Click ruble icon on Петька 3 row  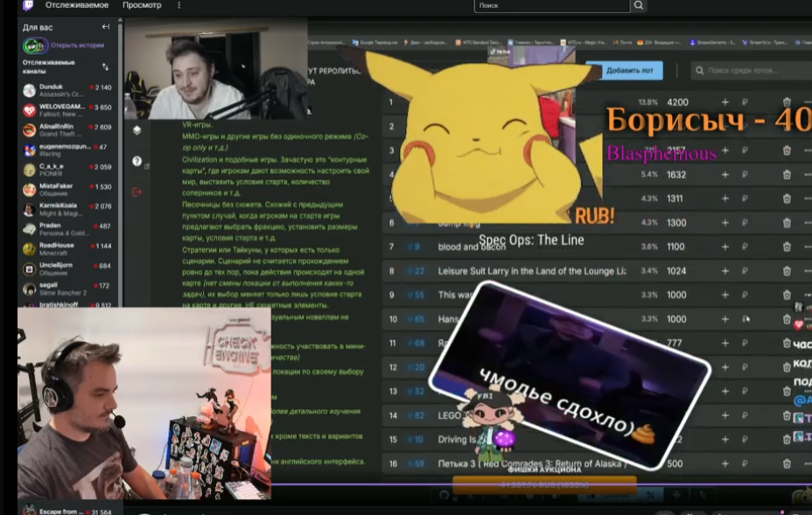[745, 463]
